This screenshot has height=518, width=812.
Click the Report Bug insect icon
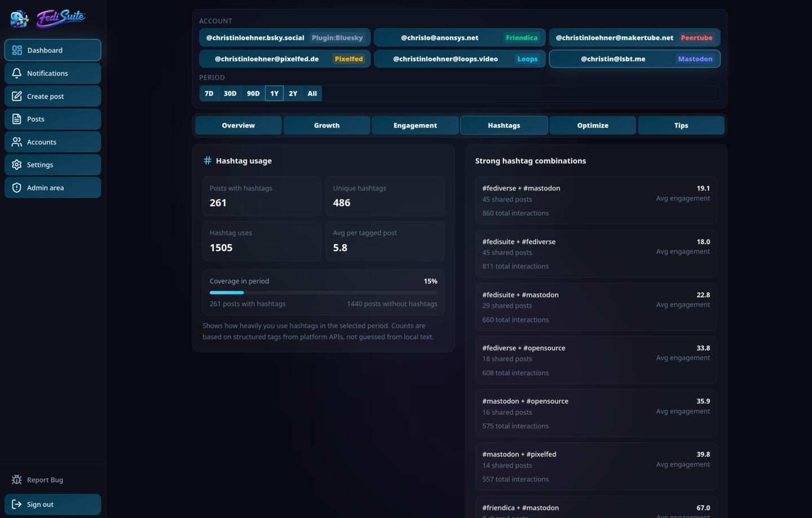pyautogui.click(x=17, y=480)
